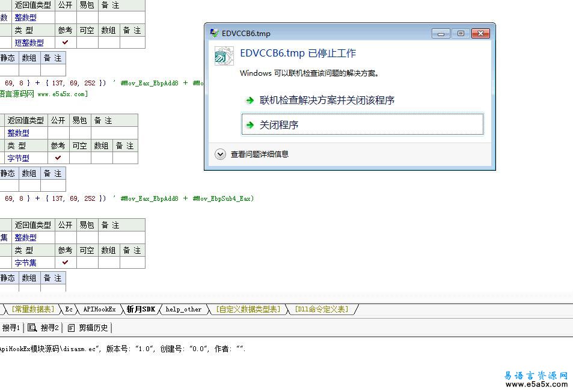Viewport: 573px width, 392px height.
Task: Switch to [自定义数据类型表] tab
Action: click(248, 309)
